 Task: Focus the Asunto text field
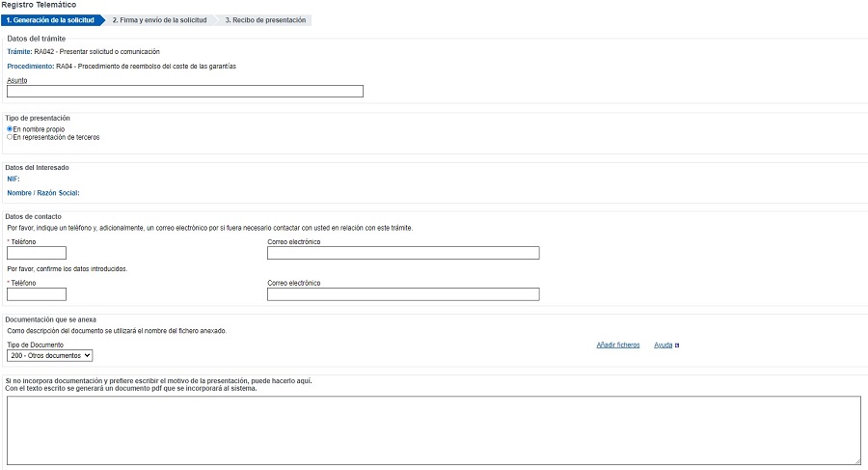tap(185, 92)
